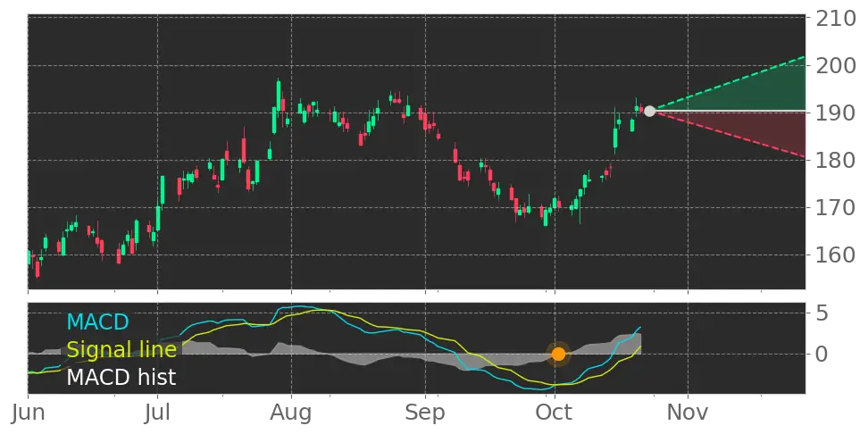Click the white last-price dot
The height and width of the screenshot is (434, 868).
click(649, 112)
